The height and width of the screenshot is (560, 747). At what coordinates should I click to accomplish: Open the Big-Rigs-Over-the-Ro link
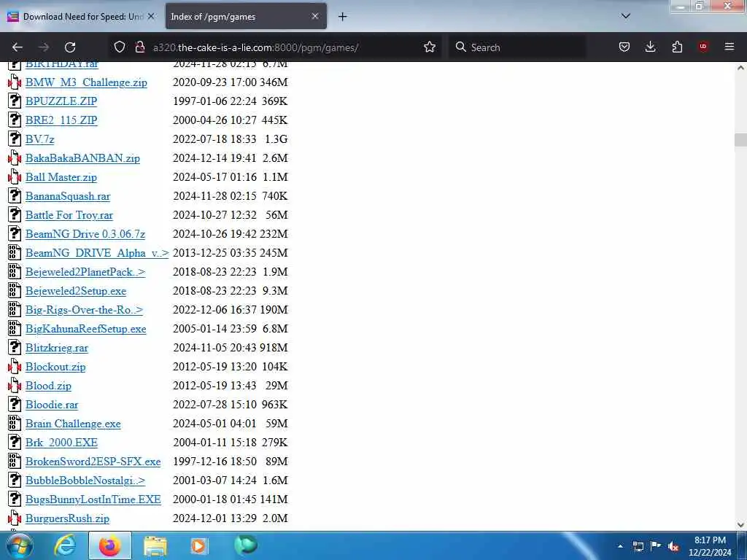click(84, 310)
